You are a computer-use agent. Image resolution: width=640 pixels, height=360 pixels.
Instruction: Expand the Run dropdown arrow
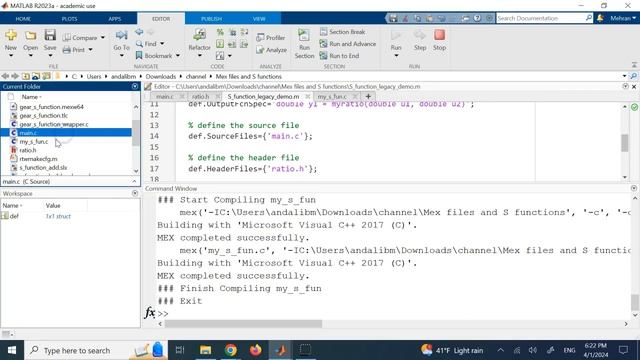[396, 56]
